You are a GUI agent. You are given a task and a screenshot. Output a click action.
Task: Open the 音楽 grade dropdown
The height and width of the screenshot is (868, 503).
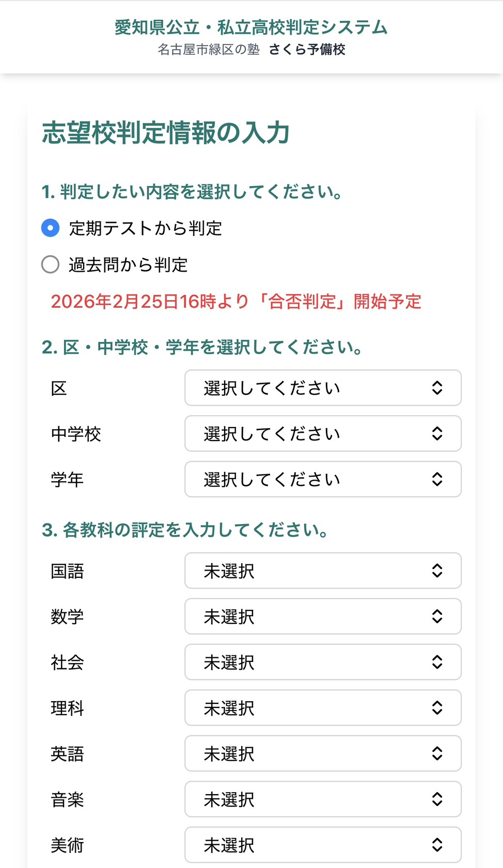click(x=322, y=799)
